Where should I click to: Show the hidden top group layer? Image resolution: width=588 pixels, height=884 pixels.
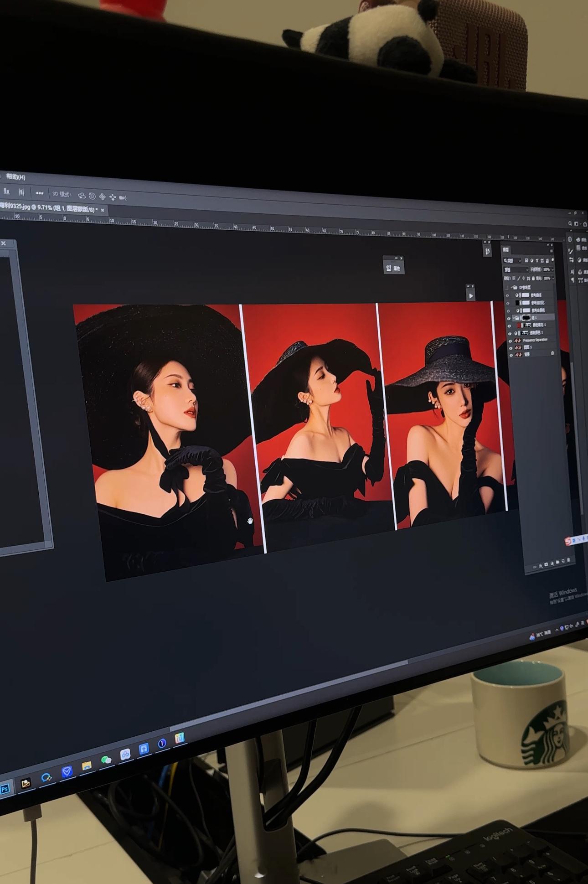coord(506,287)
